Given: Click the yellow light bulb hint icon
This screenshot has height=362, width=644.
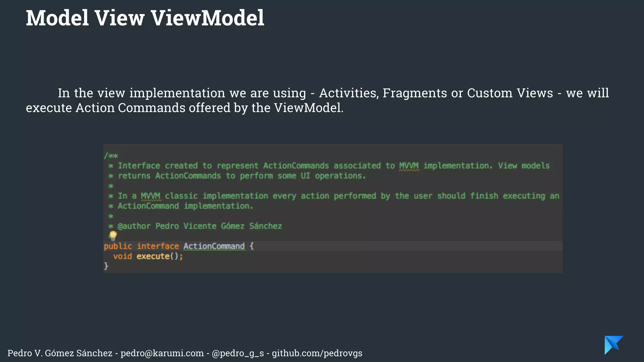Looking at the screenshot, I should tap(113, 236).
